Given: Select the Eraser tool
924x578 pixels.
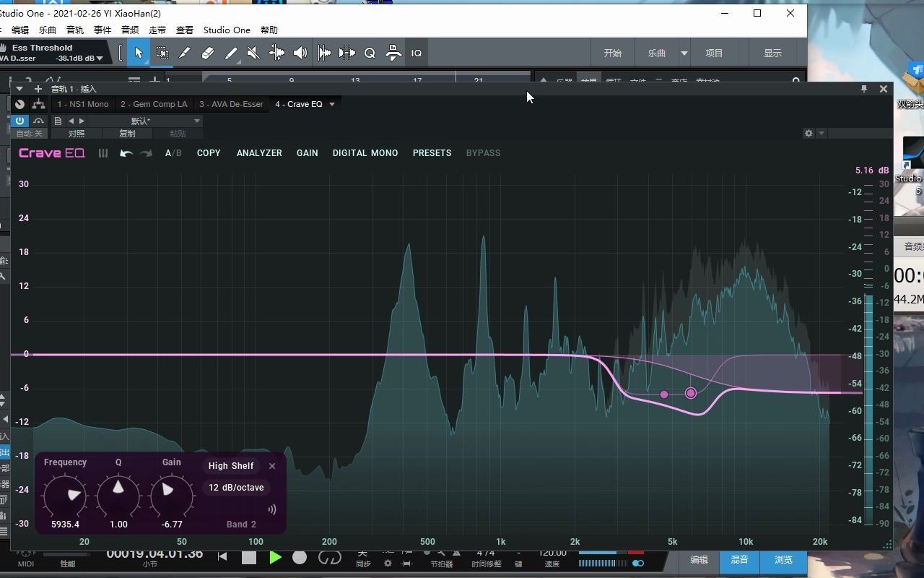Looking at the screenshot, I should click(208, 53).
